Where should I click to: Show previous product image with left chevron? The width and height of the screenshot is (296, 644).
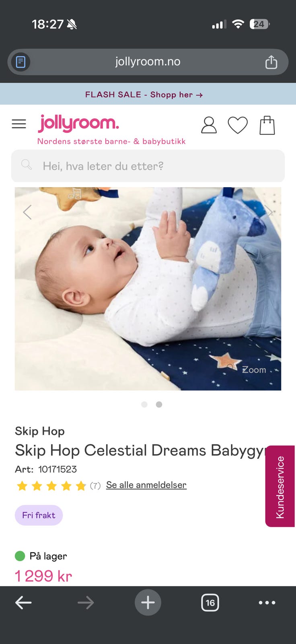(x=27, y=212)
